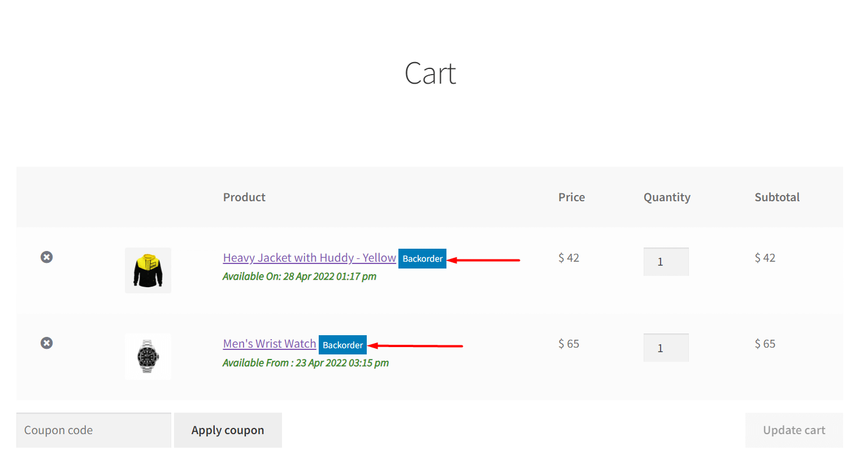
Task: Select the quantity field for Heavy Jacket
Action: click(x=666, y=261)
